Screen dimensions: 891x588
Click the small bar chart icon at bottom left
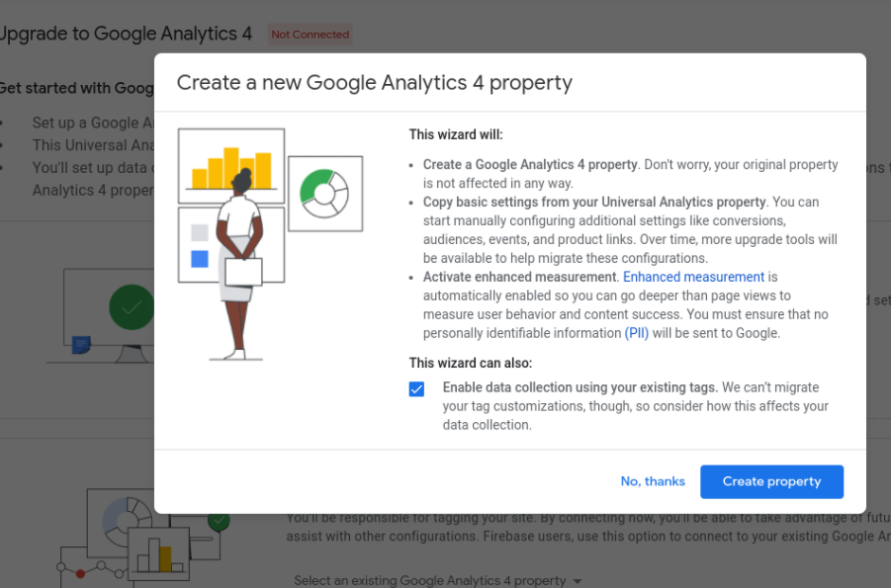159,556
